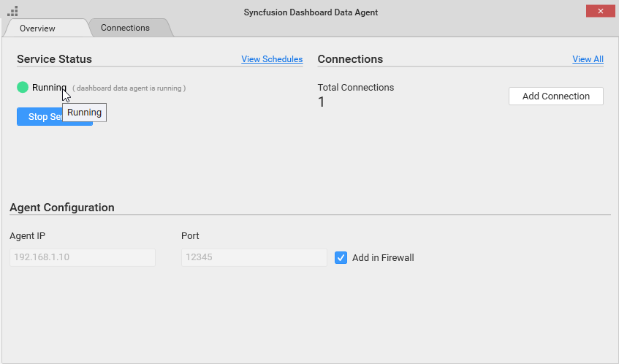Click the Running status text
This screenshot has width=619, height=364.
pyautogui.click(x=49, y=88)
